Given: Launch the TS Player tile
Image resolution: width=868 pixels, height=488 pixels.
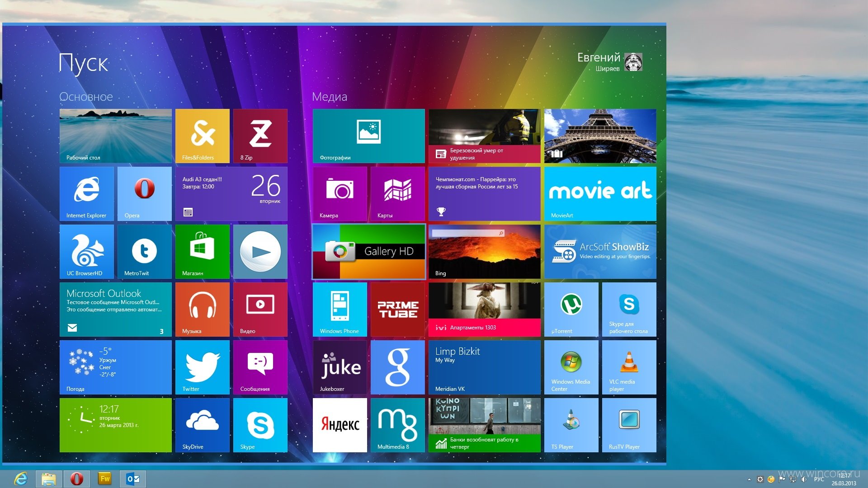Looking at the screenshot, I should [x=571, y=425].
